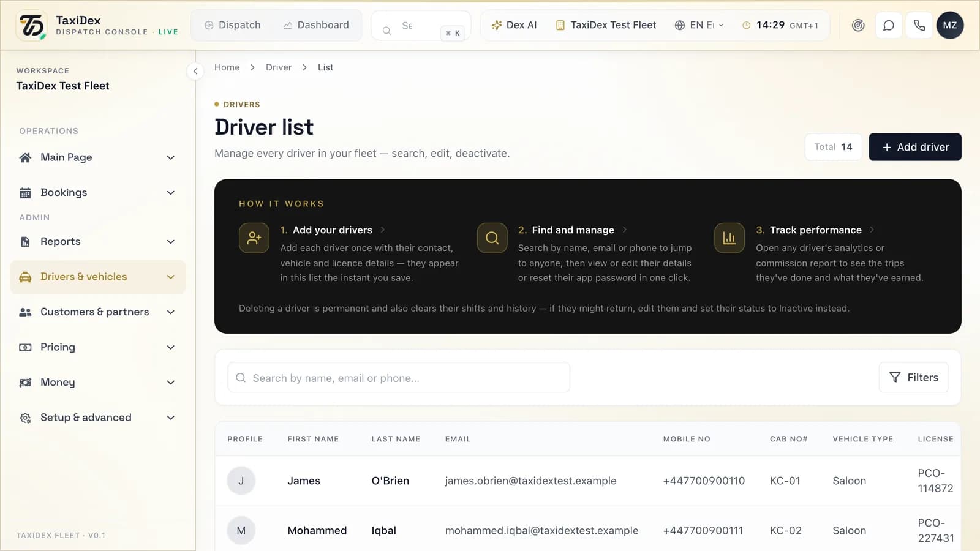Open Main Page menu item

point(98,157)
